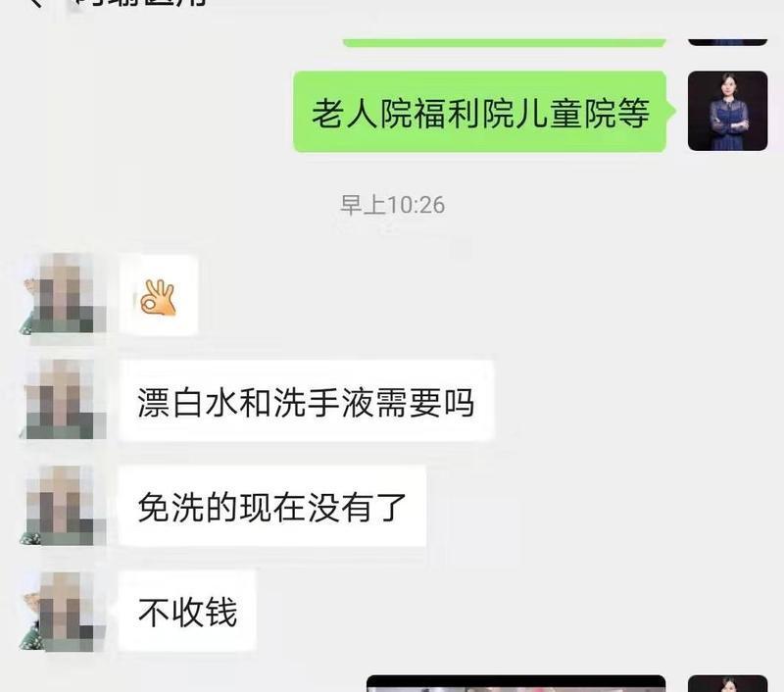This screenshot has width=784, height=692.
Task: Open pixelated avatar beside the OK emoji
Action: (63, 293)
